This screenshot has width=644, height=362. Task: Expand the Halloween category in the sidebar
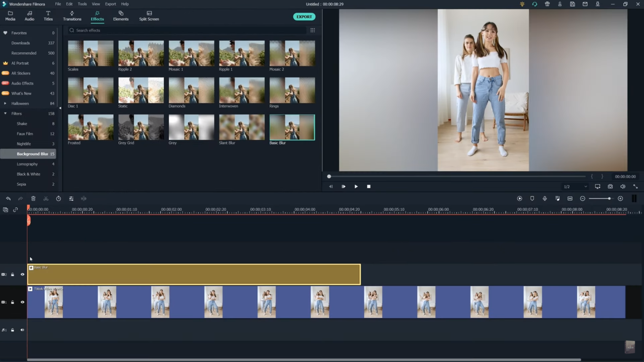coord(5,103)
